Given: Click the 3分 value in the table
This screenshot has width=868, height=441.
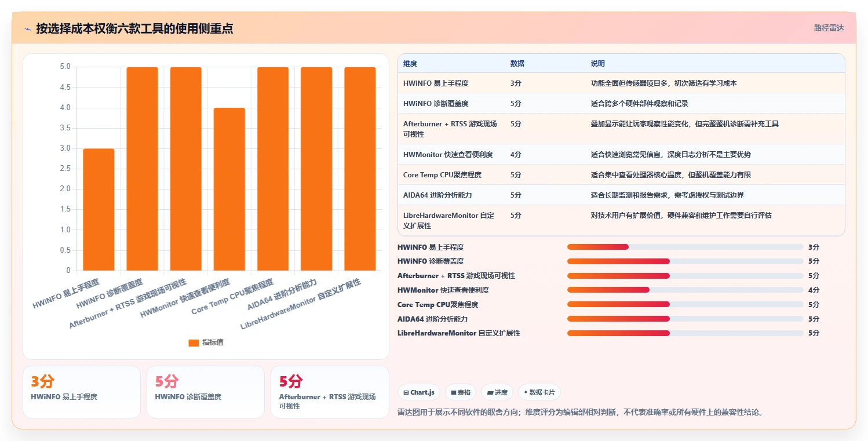Looking at the screenshot, I should (x=516, y=83).
